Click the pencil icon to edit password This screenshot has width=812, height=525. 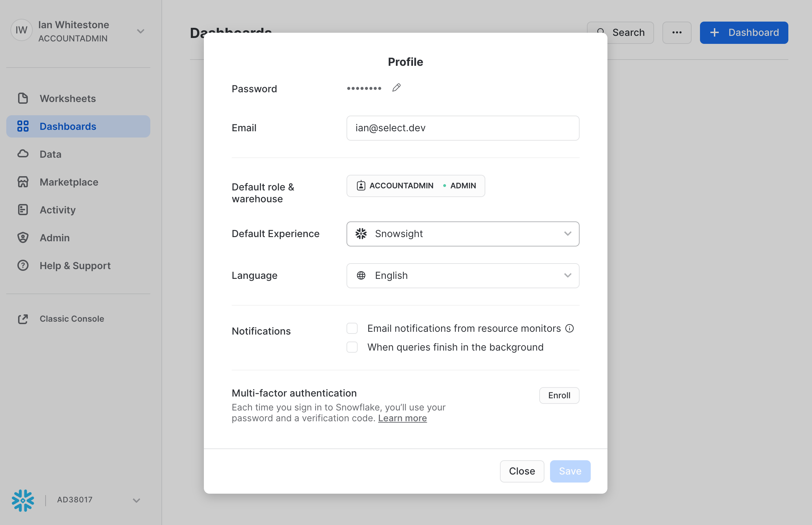(396, 88)
